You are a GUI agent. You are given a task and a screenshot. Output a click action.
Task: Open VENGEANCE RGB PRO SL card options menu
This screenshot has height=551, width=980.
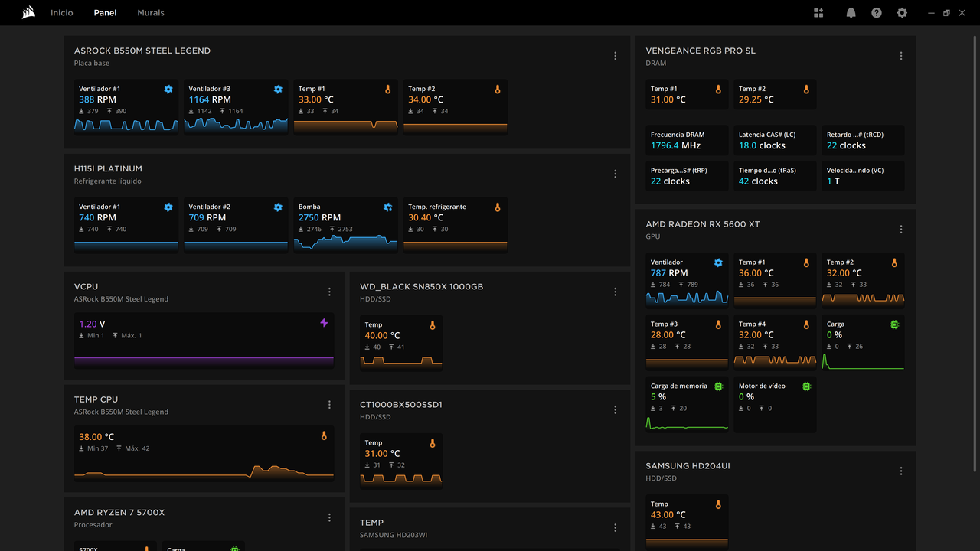tap(901, 56)
